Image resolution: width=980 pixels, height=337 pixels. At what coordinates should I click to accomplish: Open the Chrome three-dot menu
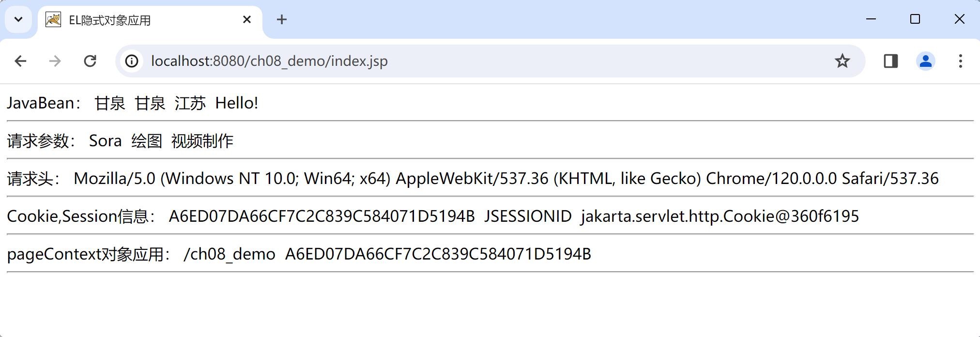tap(960, 61)
